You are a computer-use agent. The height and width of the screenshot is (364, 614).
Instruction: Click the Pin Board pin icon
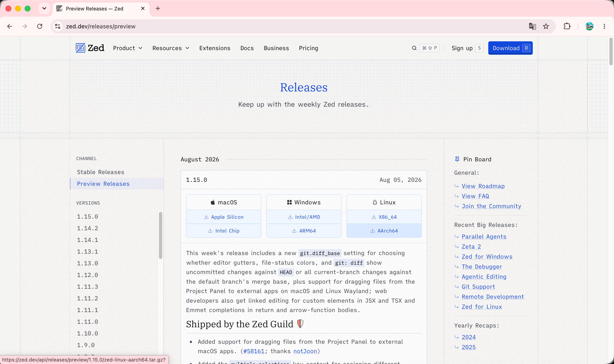457,159
